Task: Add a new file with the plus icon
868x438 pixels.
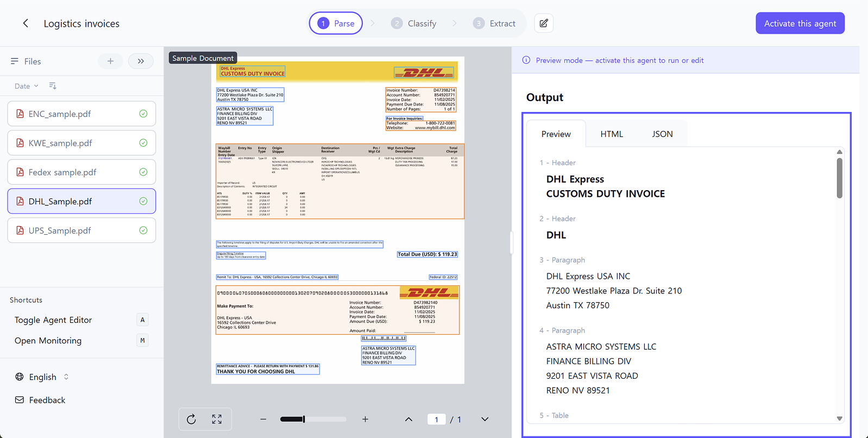Action: click(110, 61)
